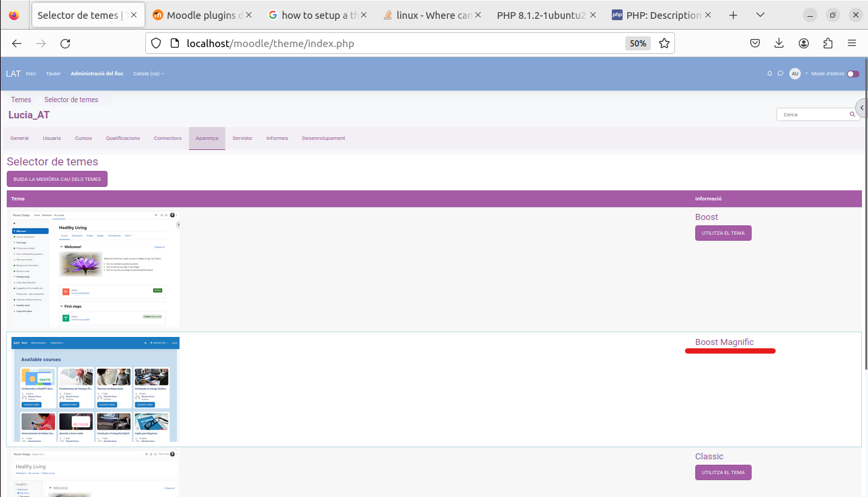The height and width of the screenshot is (497, 868).
Task: Collapse the right drawer with the arrow
Action: 863,107
